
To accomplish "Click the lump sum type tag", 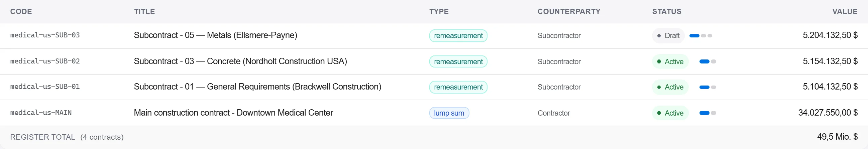I will coord(449,113).
